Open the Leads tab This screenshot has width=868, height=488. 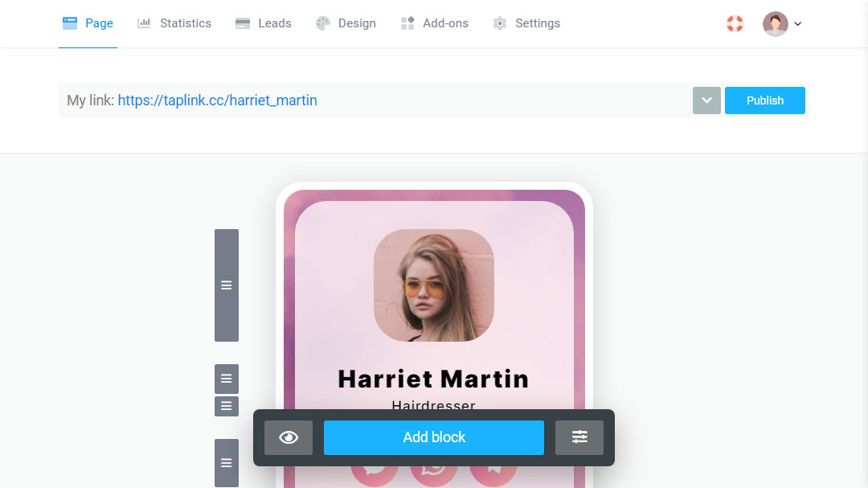(264, 23)
